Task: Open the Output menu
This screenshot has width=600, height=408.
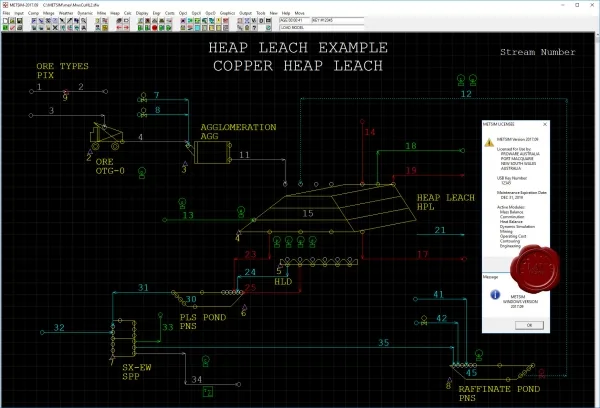Action: click(245, 13)
